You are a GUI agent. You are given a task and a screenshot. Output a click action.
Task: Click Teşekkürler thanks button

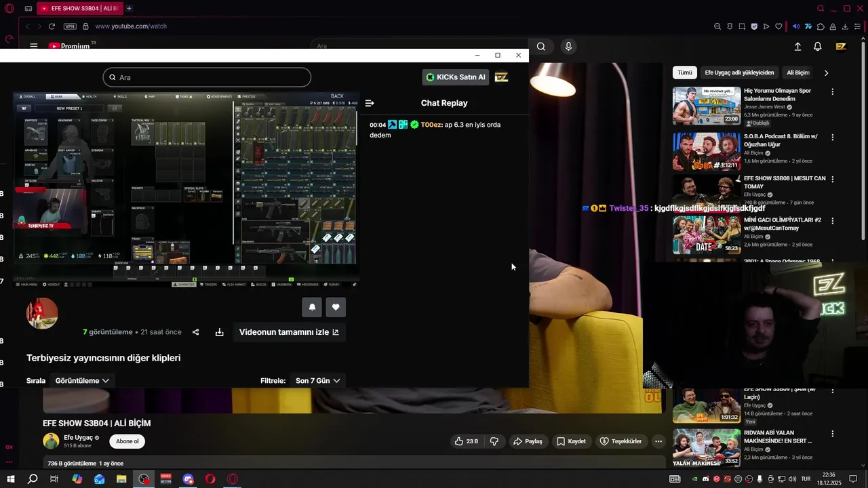pyautogui.click(x=620, y=441)
